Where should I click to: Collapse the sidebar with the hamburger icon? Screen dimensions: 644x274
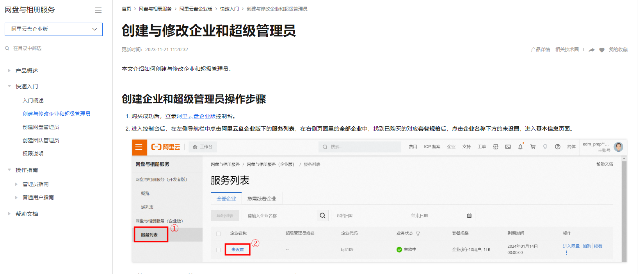[98, 10]
